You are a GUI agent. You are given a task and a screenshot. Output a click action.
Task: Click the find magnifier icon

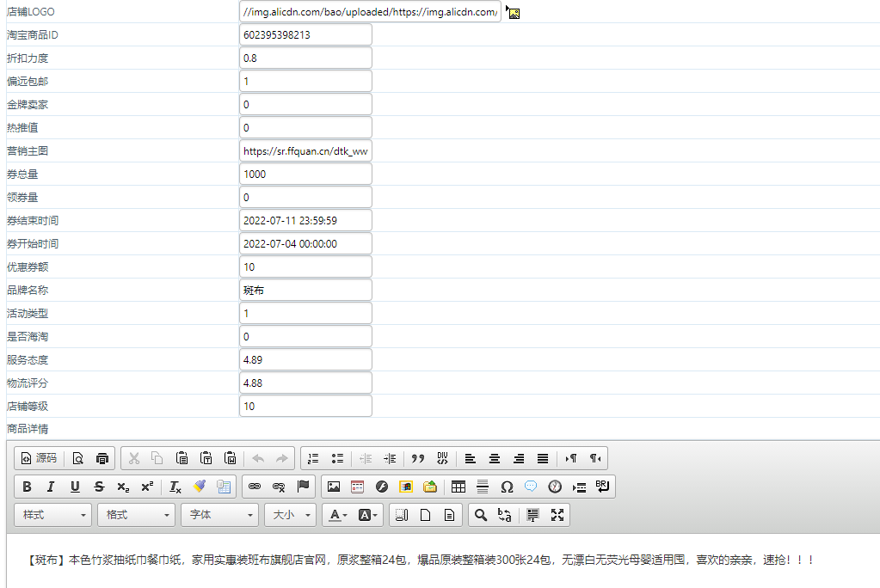pos(480,515)
